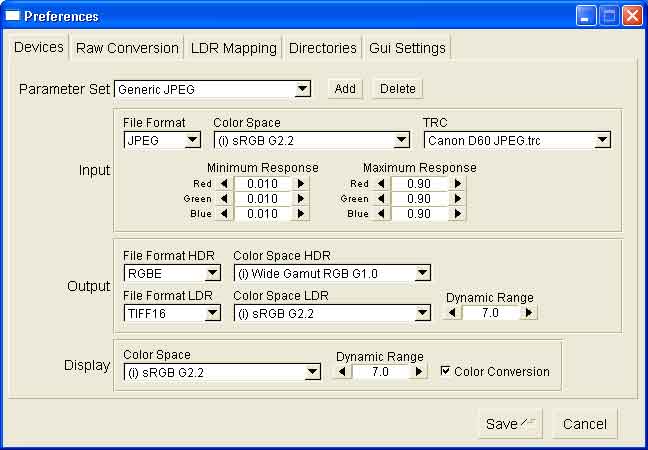Open the Display Color Space dropdown
Image resolution: width=648 pixels, height=450 pixels.
point(222,372)
